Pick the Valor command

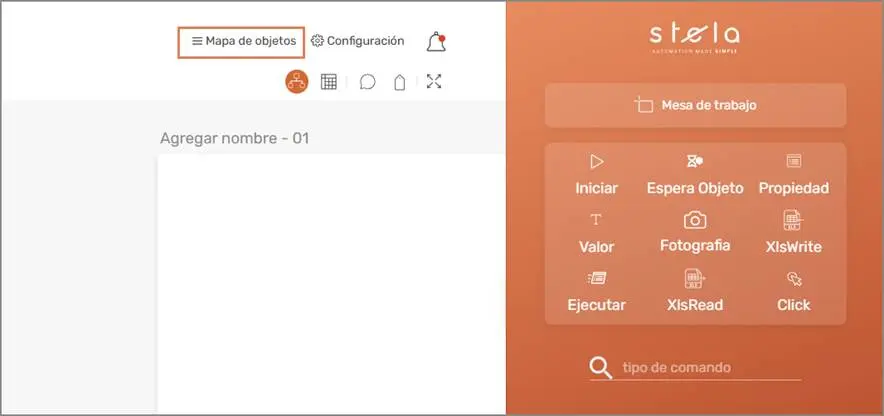pyautogui.click(x=597, y=232)
